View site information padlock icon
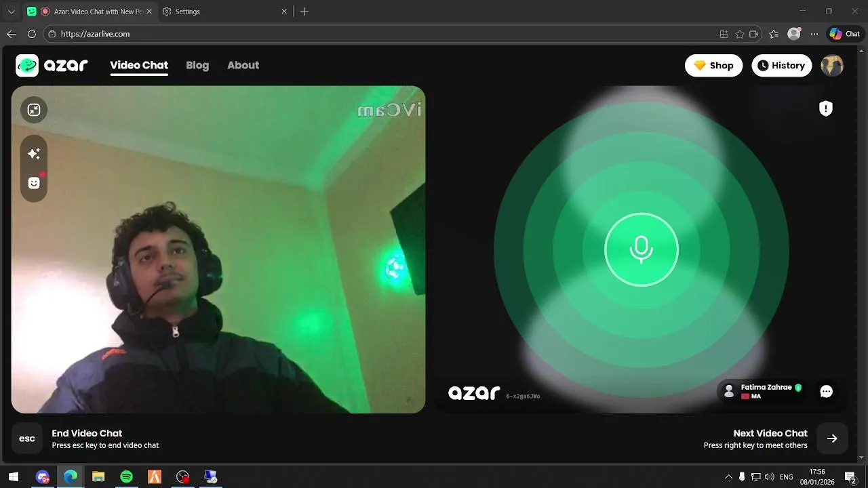This screenshot has height=488, width=868. pos(52,34)
